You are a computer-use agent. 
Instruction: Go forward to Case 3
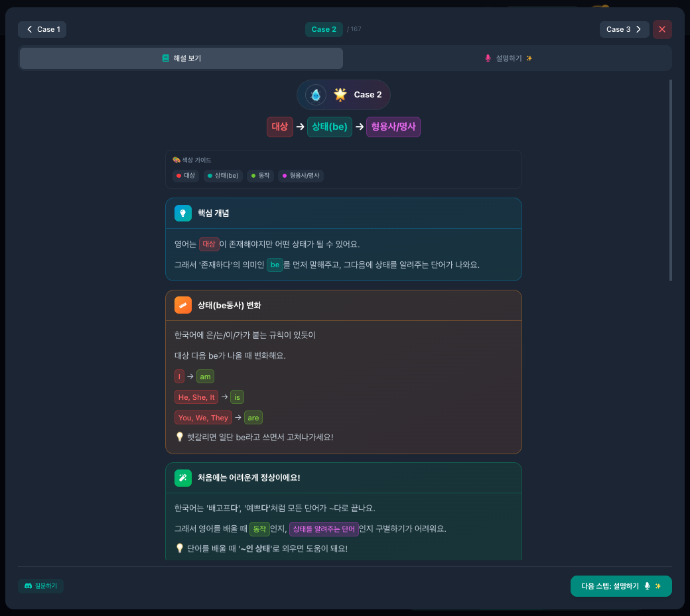624,29
